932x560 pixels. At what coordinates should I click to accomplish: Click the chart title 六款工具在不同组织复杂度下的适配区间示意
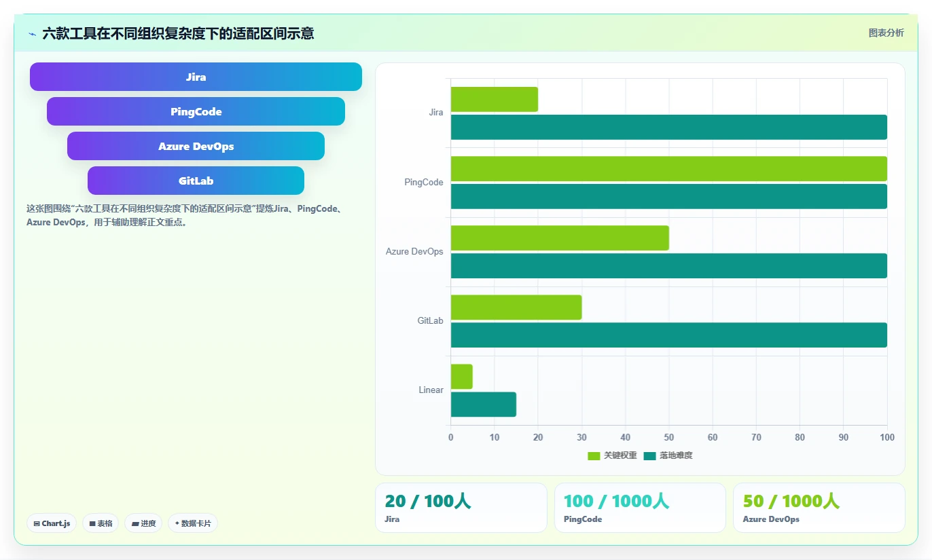pos(178,33)
